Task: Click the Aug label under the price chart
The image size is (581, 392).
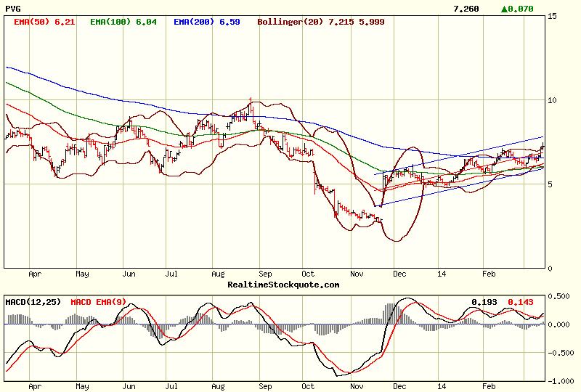Action: point(218,274)
